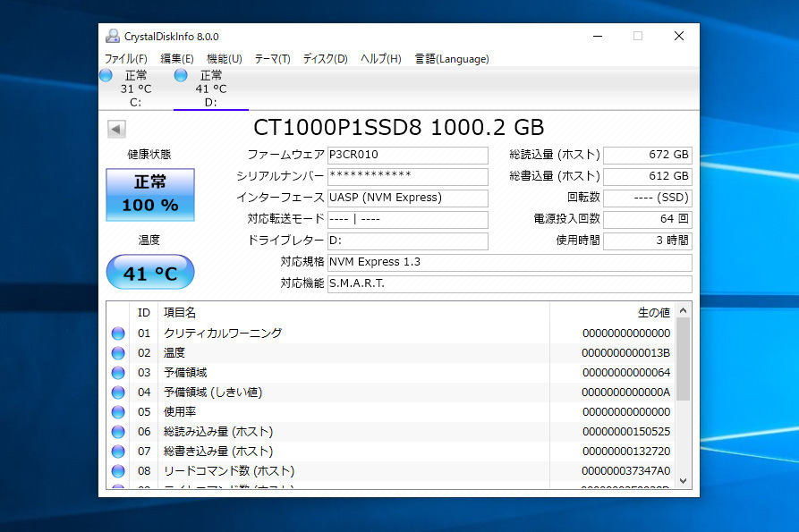Viewport: 799px width, 532px height.
Task: Click raw value 00000000132720
Action: pyautogui.click(x=626, y=452)
